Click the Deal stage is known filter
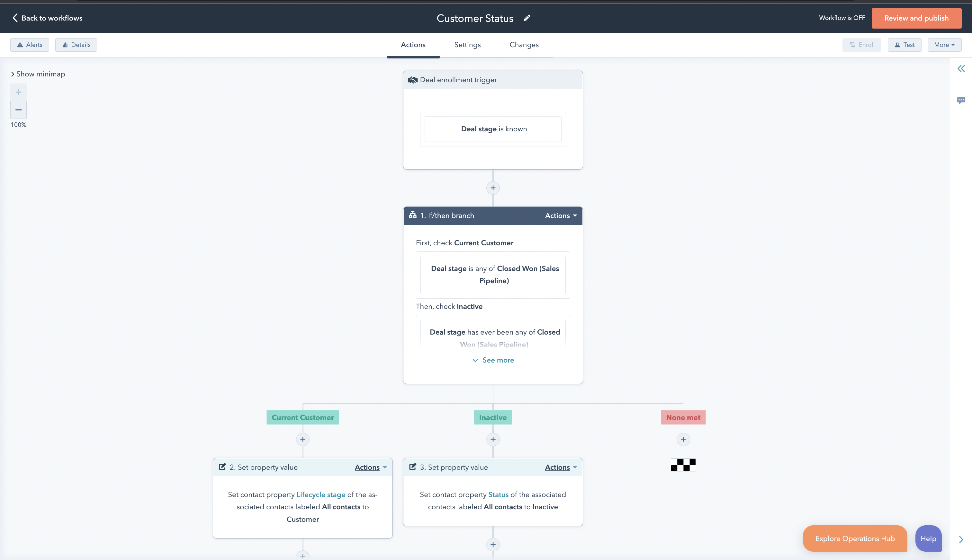The width and height of the screenshot is (972, 560). pos(493,129)
